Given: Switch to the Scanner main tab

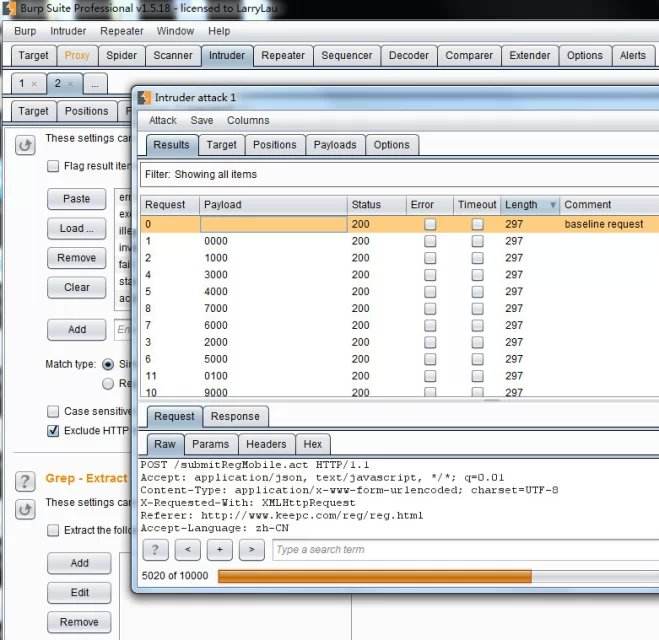Looking at the screenshot, I should [x=173, y=56].
